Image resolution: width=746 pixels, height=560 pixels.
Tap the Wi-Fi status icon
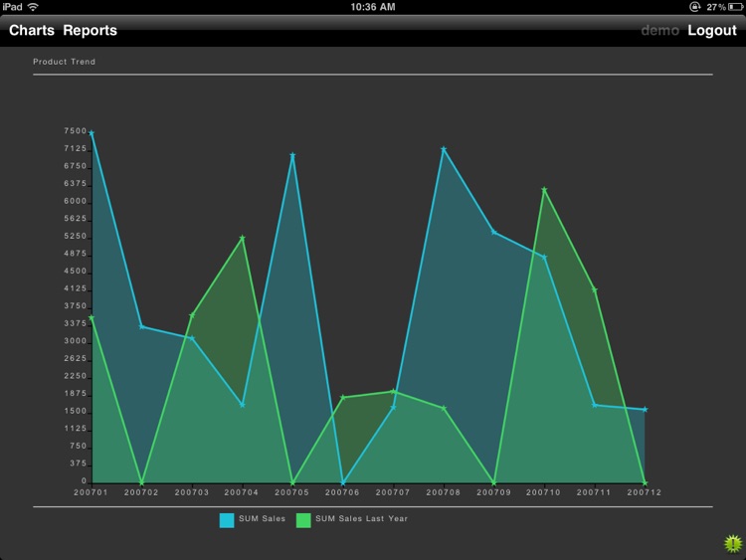point(33,7)
